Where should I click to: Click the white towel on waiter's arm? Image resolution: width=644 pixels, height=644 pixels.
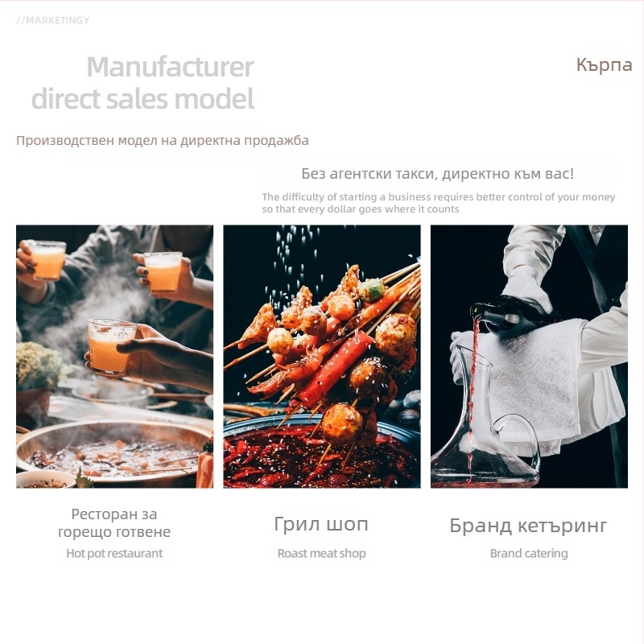pos(534,382)
